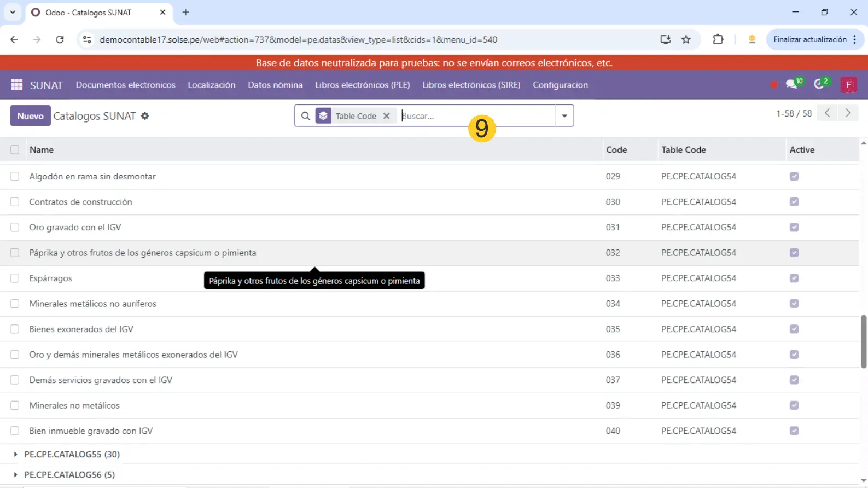The image size is (868, 488).
Task: Check the Contratos de construcción row
Action: [x=15, y=202]
